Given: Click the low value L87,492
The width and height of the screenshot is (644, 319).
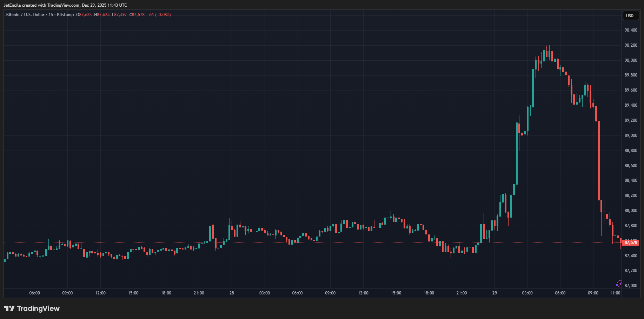Looking at the screenshot, I should [119, 15].
